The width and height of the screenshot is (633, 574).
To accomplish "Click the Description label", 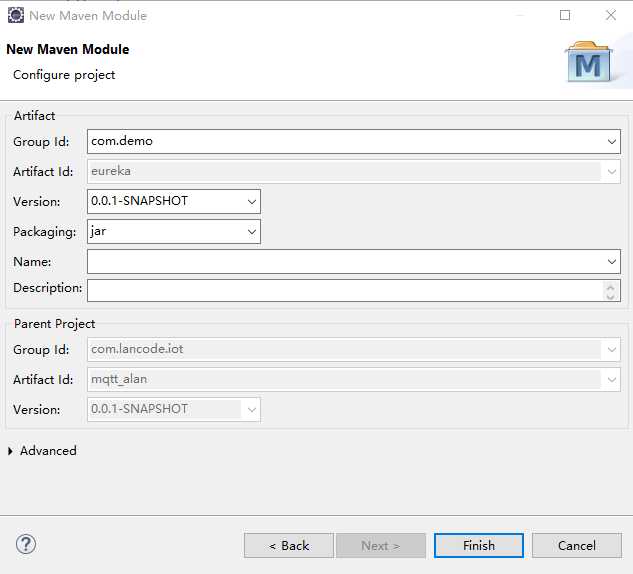I will pos(48,288).
